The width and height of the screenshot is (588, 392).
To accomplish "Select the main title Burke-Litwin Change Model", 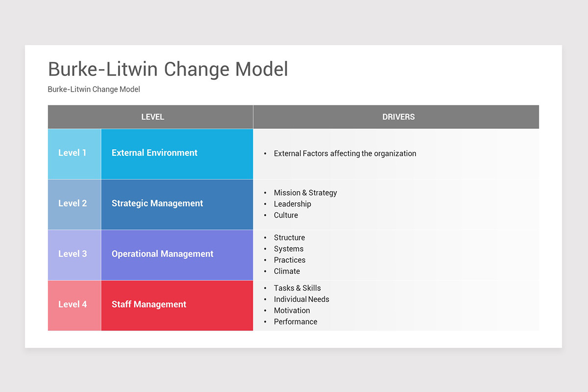I will pos(168,69).
